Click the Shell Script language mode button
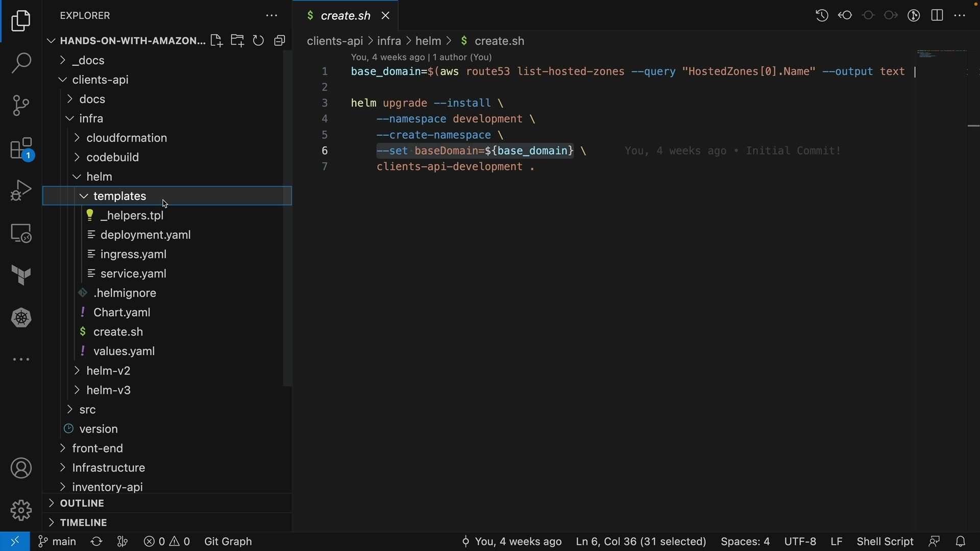Image resolution: width=980 pixels, height=551 pixels. pos(885,541)
